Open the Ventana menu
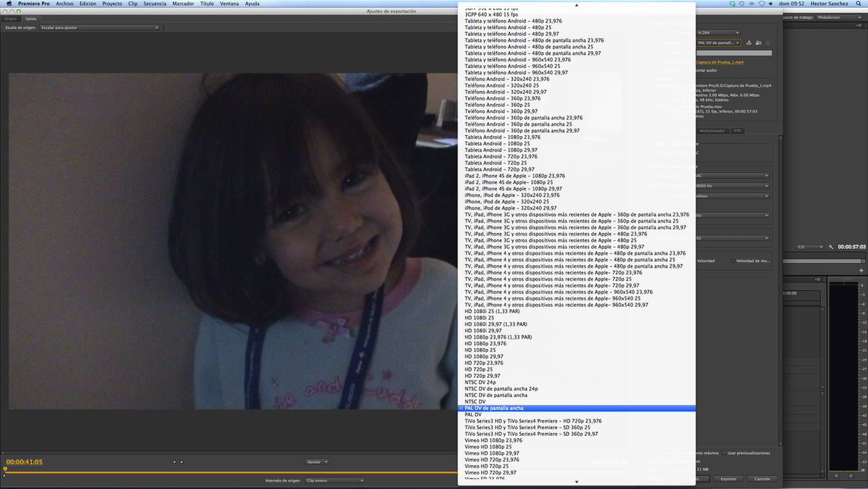The height and width of the screenshot is (489, 868). point(229,4)
